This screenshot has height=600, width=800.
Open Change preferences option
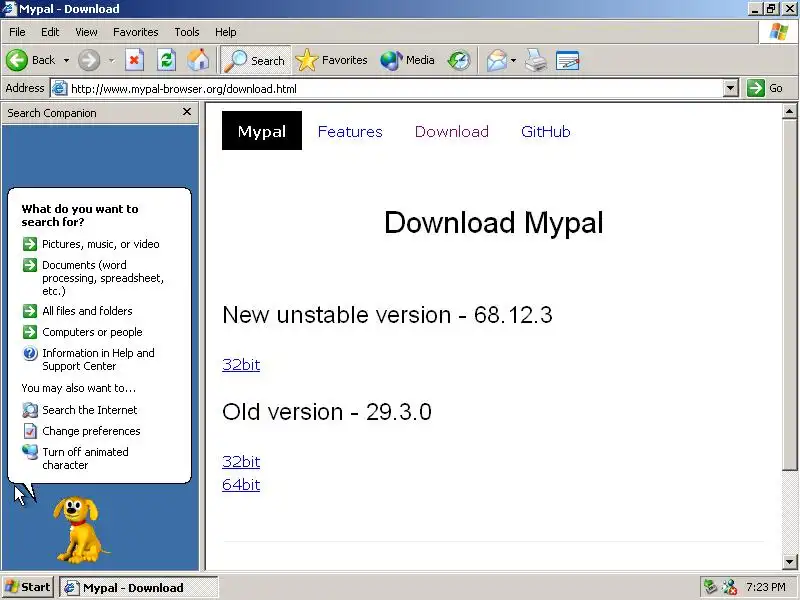pyautogui.click(x=82, y=431)
